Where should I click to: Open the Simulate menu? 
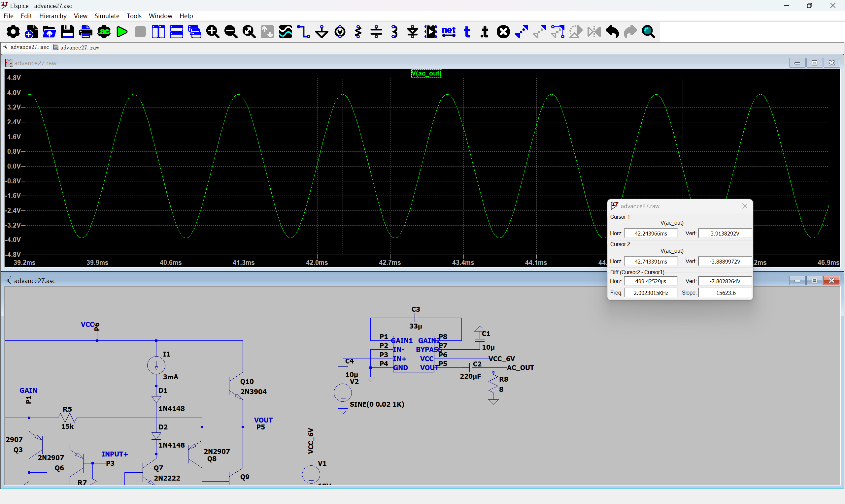pos(107,16)
